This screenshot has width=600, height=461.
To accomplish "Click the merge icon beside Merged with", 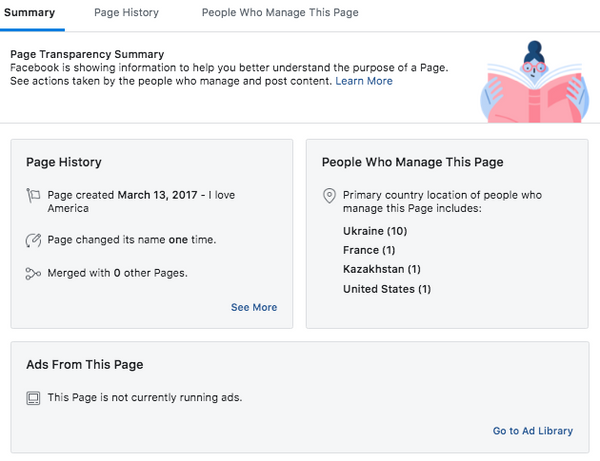I will coord(33,274).
